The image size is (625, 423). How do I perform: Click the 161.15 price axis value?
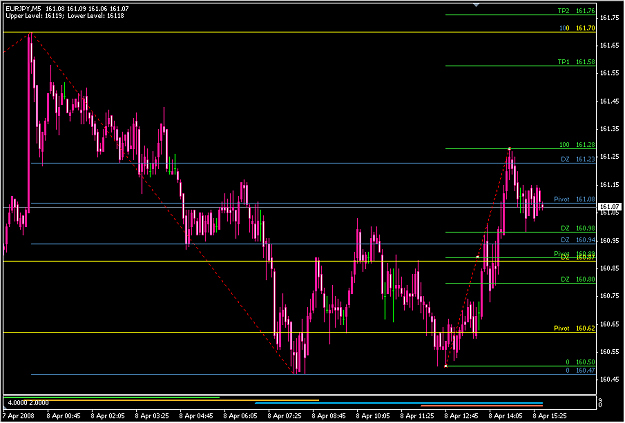[x=608, y=185]
